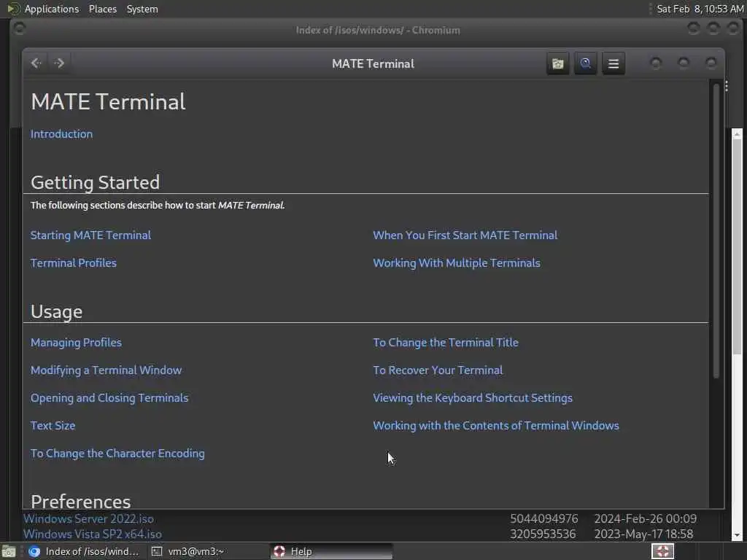This screenshot has height=560, width=747.
Task: Click the workspace switcher in bottom panel
Action: pyautogui.click(x=662, y=551)
